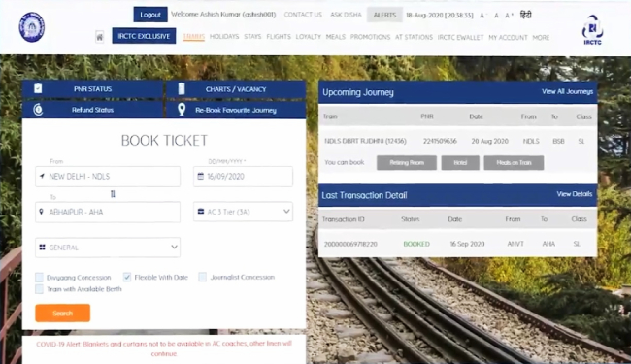Enable Divyaang Concession checkbox

[x=39, y=277]
